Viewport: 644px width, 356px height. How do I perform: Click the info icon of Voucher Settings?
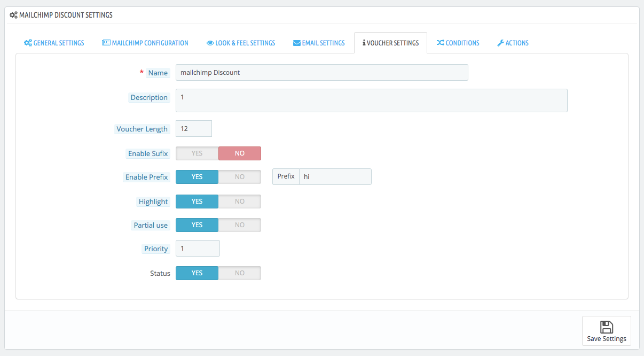point(364,43)
